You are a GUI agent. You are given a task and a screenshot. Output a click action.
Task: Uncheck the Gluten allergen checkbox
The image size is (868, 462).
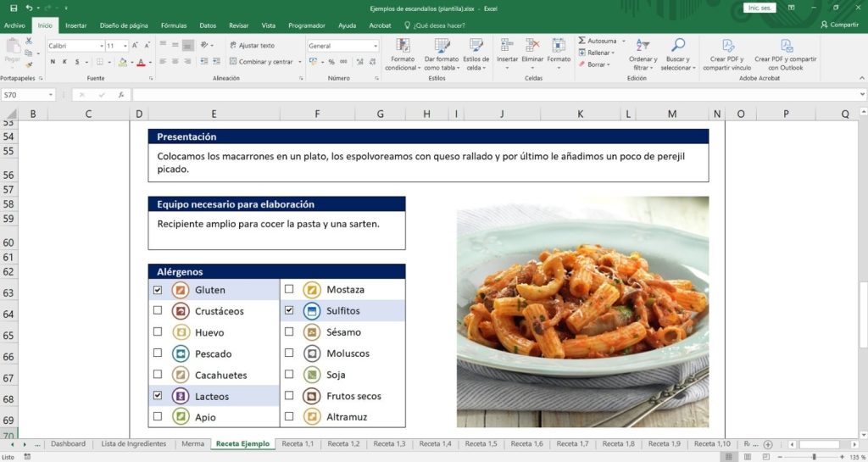coord(158,290)
